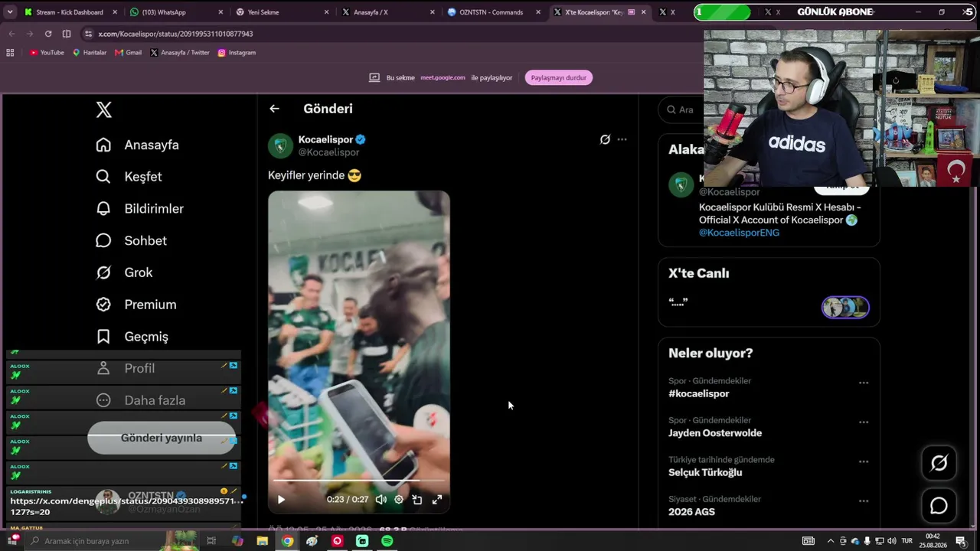Open the Gmail bookmark
Screen dimensions: 980x551
pyautogui.click(x=129, y=53)
